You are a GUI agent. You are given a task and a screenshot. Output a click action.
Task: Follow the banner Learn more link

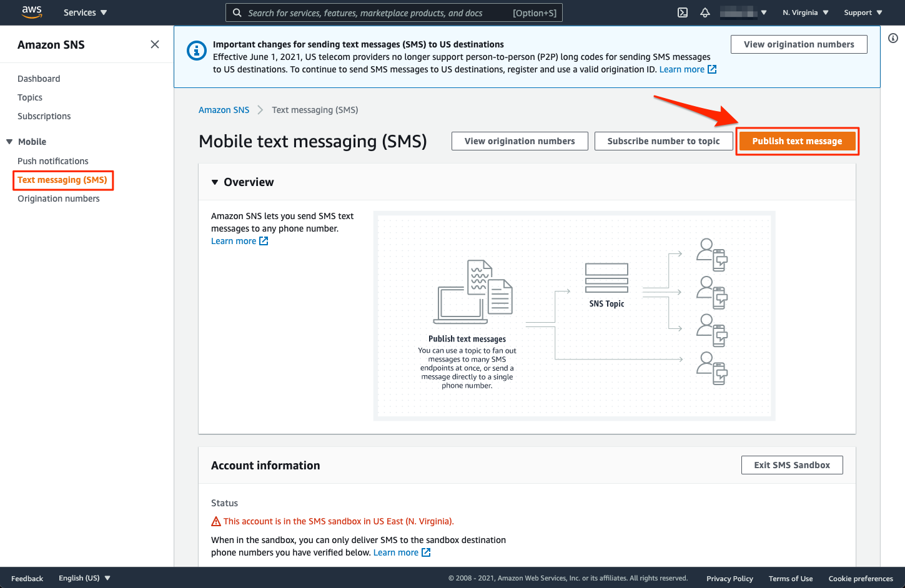pos(681,69)
